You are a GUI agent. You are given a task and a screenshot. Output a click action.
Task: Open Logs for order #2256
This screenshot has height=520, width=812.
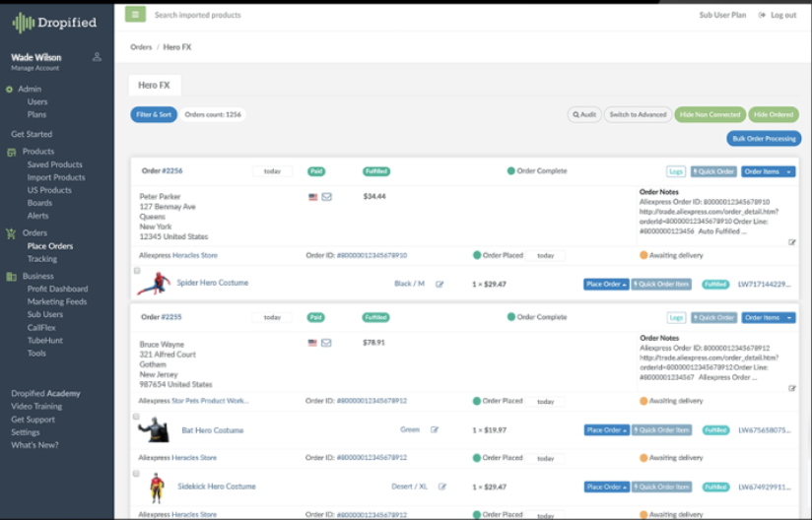pos(676,171)
